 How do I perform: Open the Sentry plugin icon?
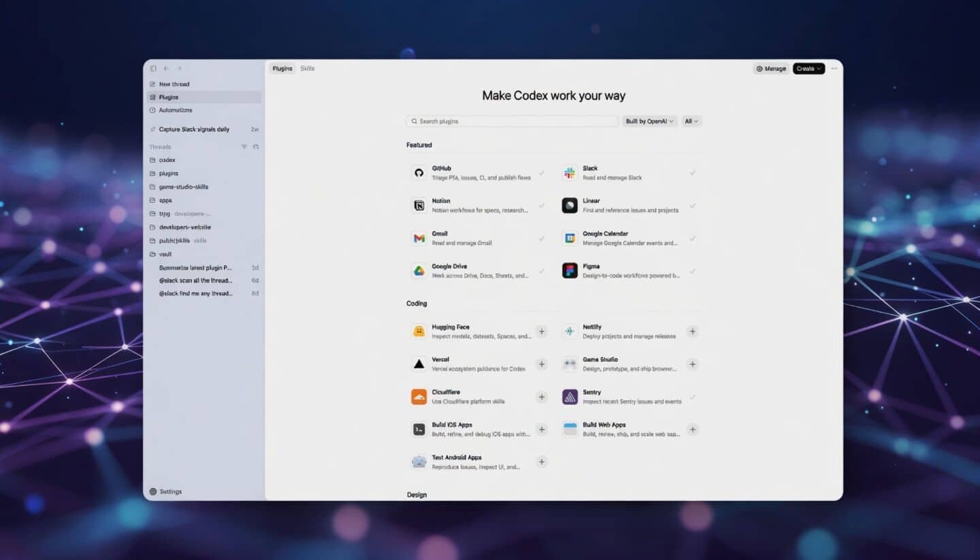(570, 397)
